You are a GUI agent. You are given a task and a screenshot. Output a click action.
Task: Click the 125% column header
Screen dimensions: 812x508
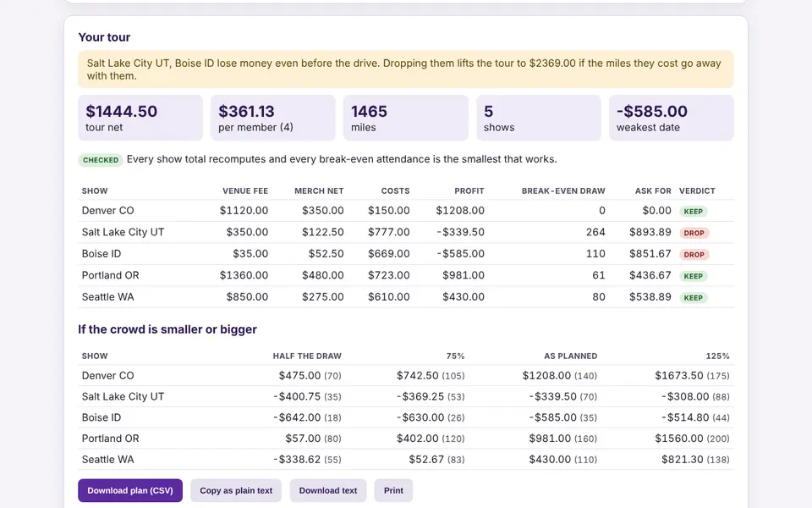[x=718, y=356]
